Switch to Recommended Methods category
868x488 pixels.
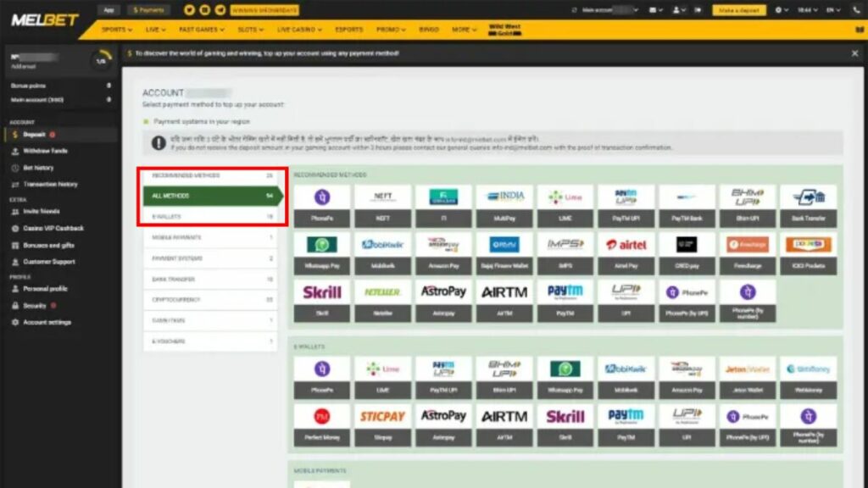click(211, 175)
